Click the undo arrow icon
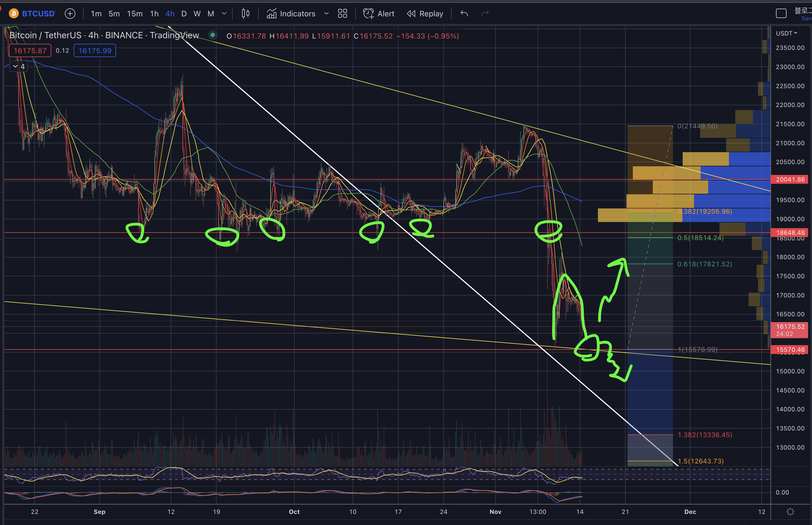The image size is (812, 525). click(464, 14)
